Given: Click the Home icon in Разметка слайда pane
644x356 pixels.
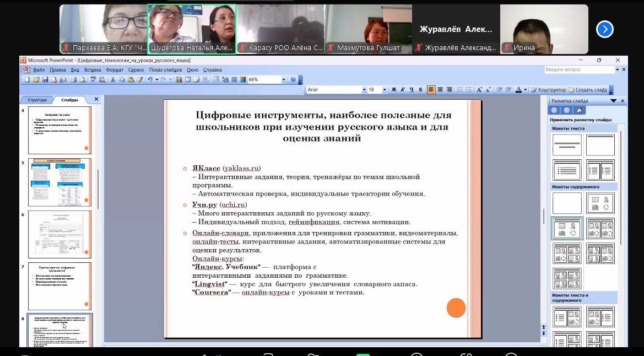Looking at the screenshot, I should pyautogui.click(x=579, y=110).
